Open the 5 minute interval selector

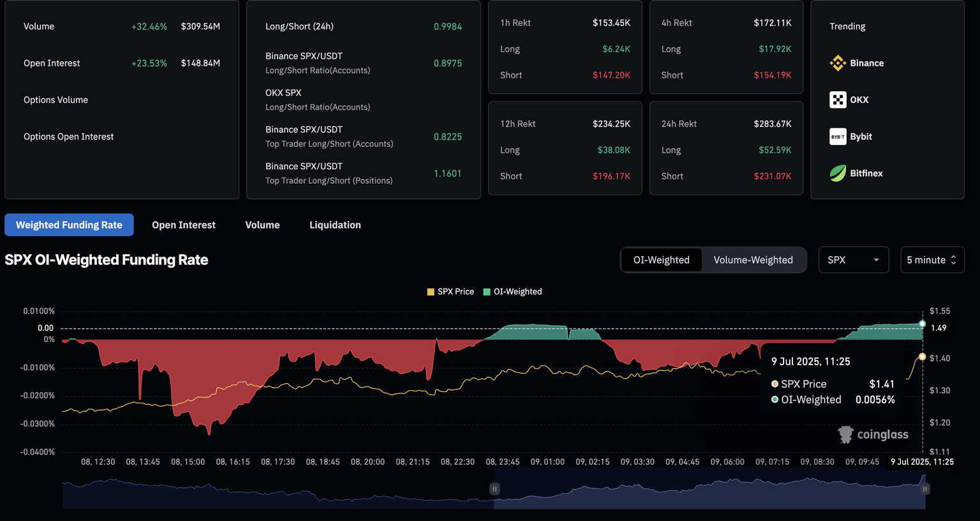coord(932,260)
